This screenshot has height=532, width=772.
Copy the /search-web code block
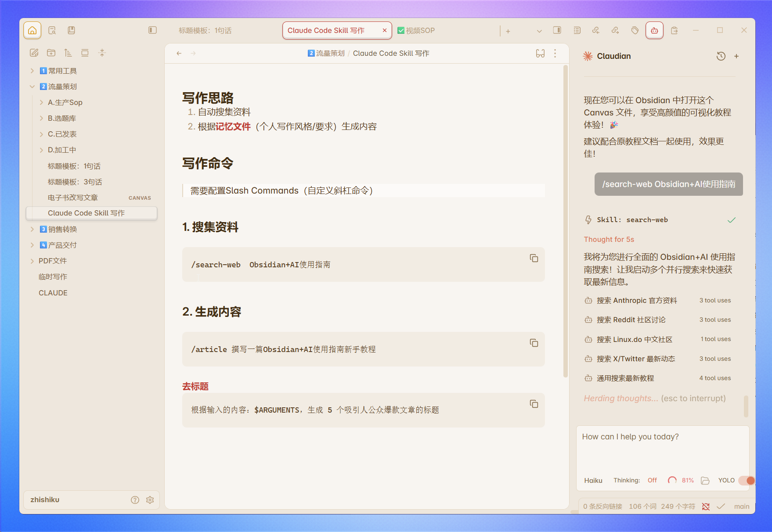click(534, 259)
